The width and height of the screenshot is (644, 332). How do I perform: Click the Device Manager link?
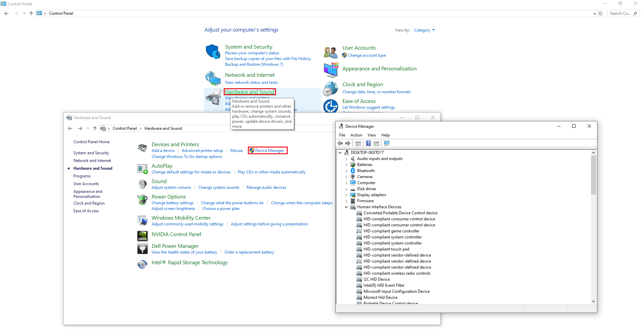269,151
